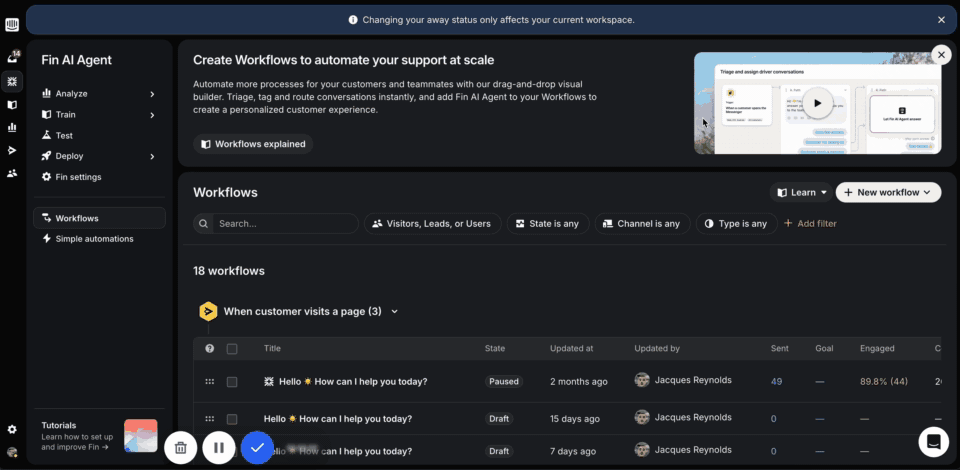Open the Channel is any filter
The image size is (960, 470).
(642, 223)
